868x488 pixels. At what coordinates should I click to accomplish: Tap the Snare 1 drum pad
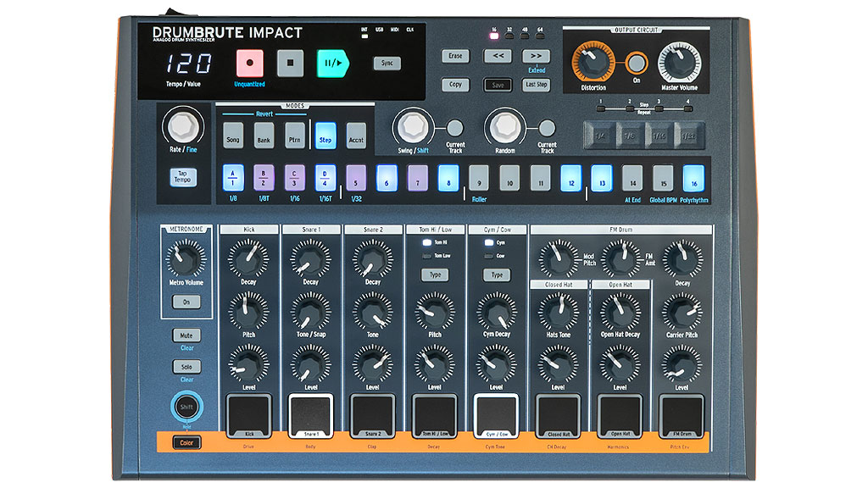pyautogui.click(x=310, y=415)
